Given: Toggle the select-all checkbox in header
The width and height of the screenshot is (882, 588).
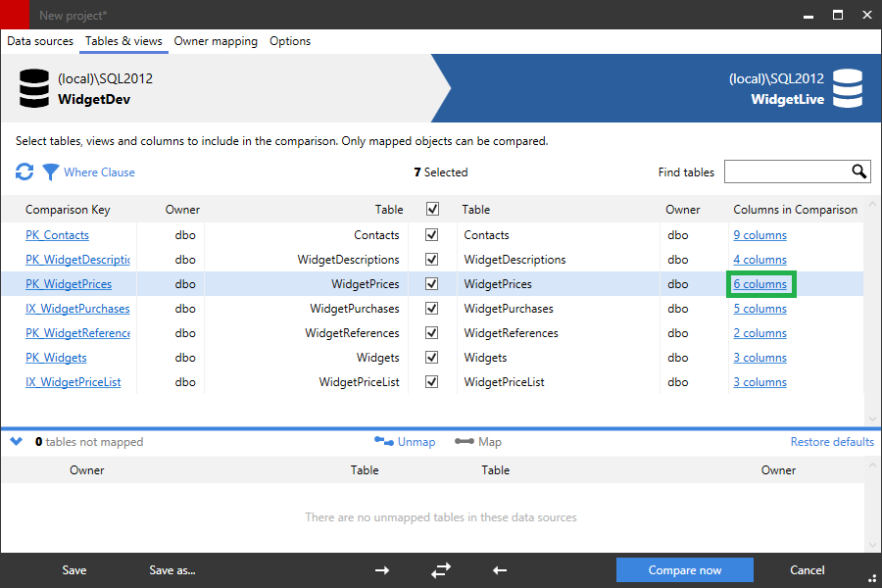Looking at the screenshot, I should tap(431, 209).
